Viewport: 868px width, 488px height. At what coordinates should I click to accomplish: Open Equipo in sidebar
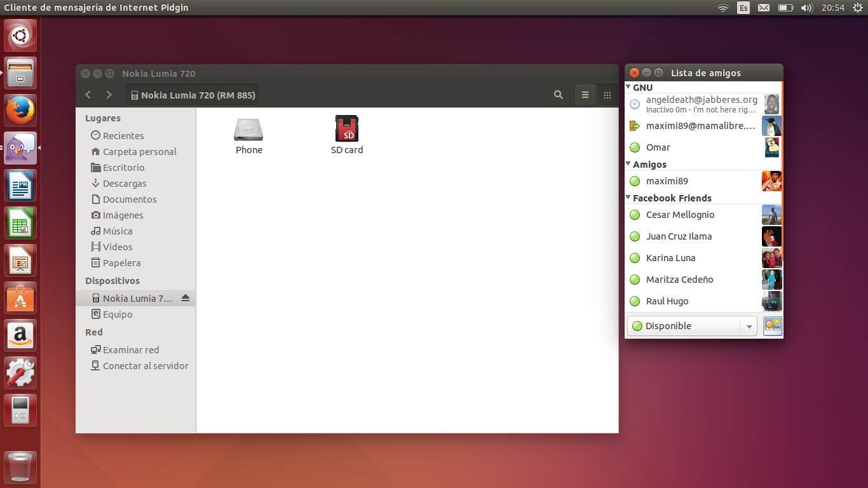point(112,314)
